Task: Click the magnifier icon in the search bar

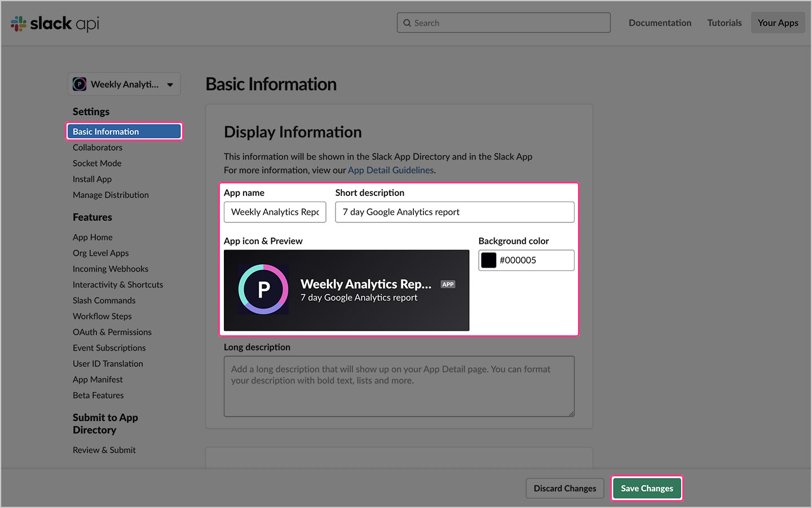Action: pyautogui.click(x=407, y=23)
